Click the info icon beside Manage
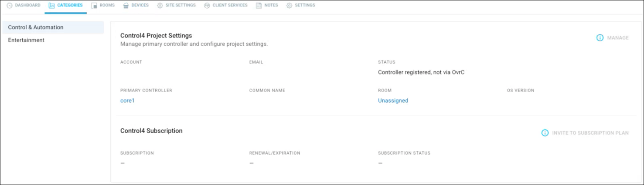This screenshot has height=185, width=644. [x=600, y=38]
